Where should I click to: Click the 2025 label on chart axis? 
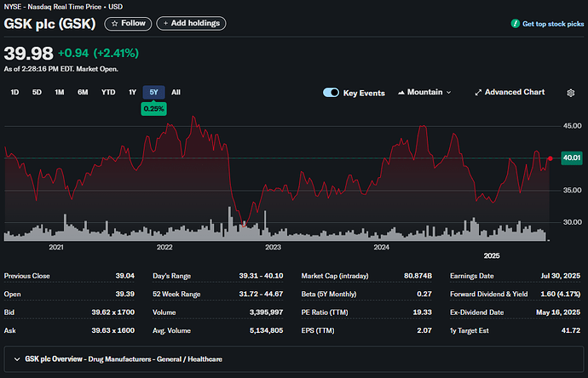[492, 255]
